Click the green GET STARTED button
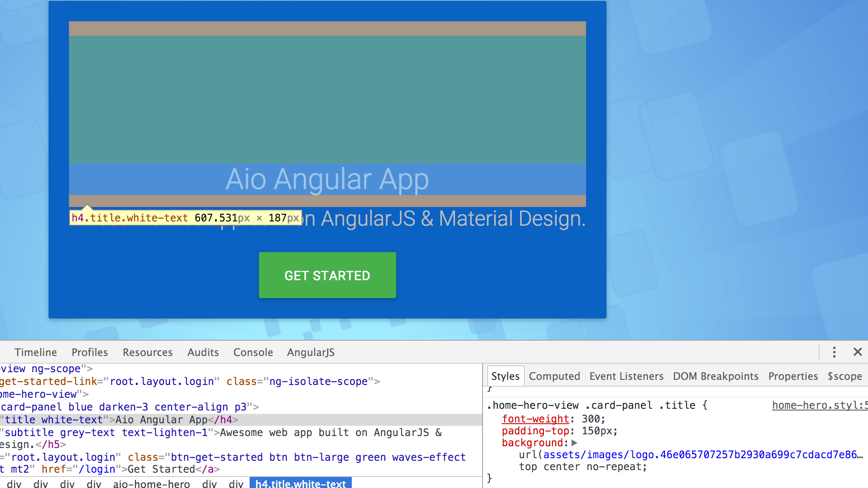The image size is (868, 488). [327, 275]
